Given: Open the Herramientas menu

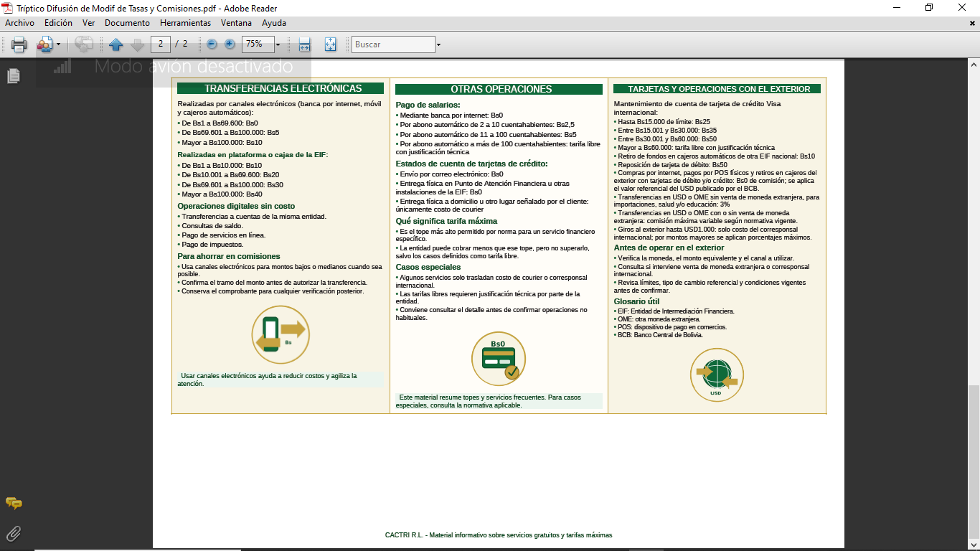Looking at the screenshot, I should coord(185,23).
